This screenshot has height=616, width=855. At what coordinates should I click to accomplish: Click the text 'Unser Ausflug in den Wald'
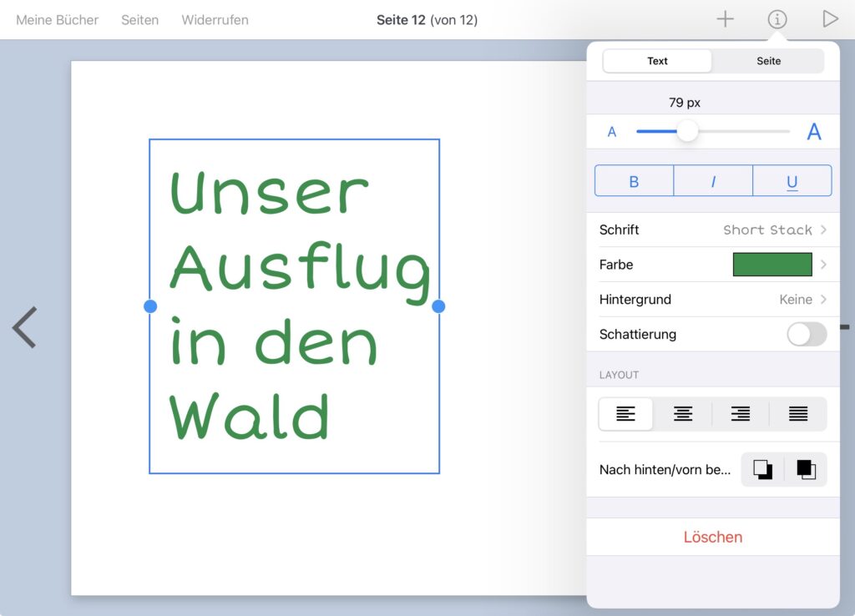300,305
